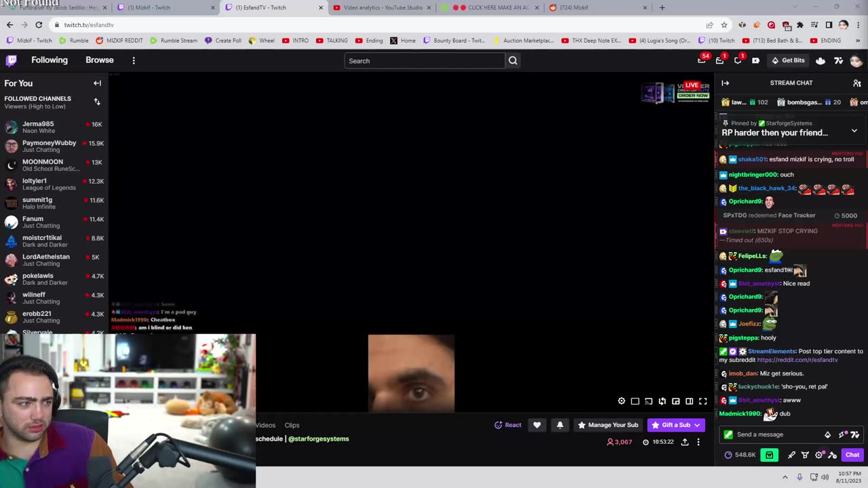Screen dimensions: 868x488
Task: Show hidden system tray icons
Action: [785, 477]
